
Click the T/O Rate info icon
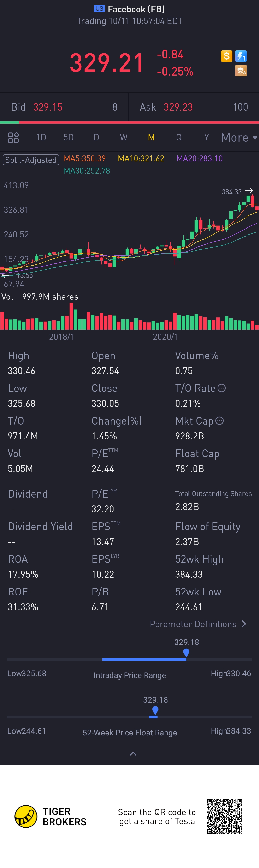pos(222,388)
